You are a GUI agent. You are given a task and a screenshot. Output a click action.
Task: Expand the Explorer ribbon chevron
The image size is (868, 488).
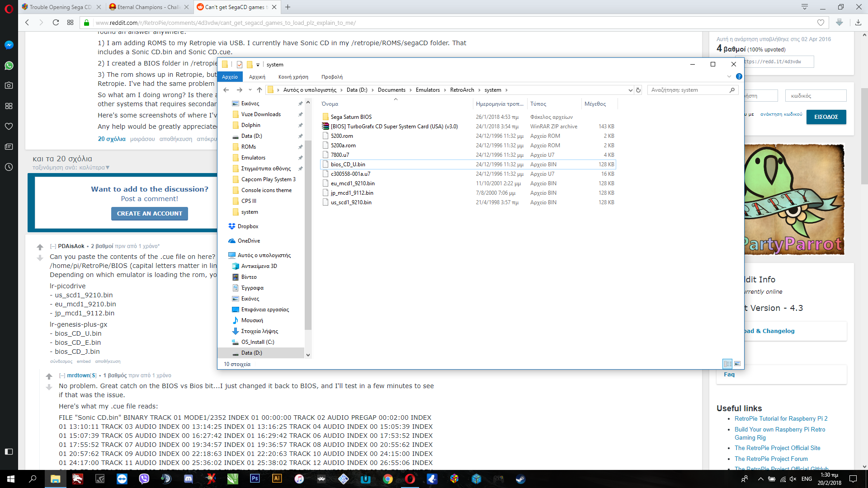point(729,77)
